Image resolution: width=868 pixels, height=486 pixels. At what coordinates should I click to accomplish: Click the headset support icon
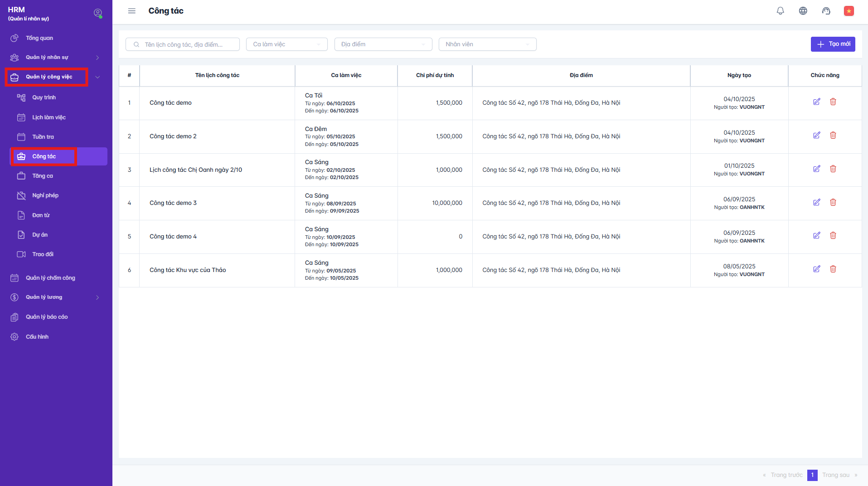[x=826, y=11]
